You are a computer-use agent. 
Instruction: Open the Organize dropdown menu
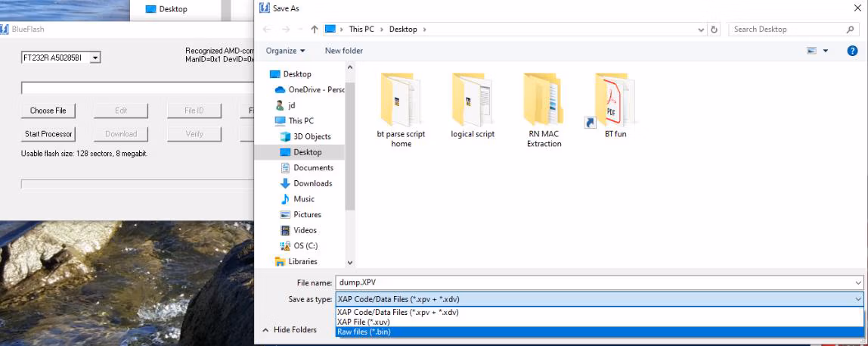coord(285,51)
